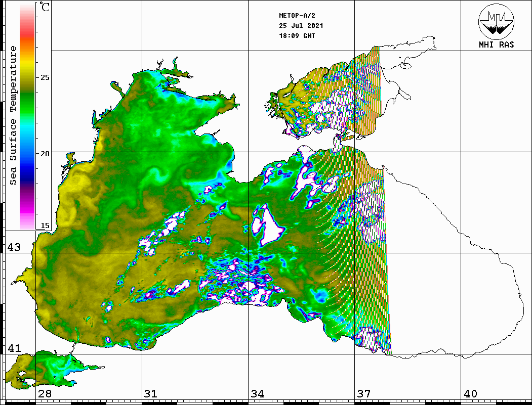
Task: Click the MHI RAS logo icon
Action: (496, 21)
